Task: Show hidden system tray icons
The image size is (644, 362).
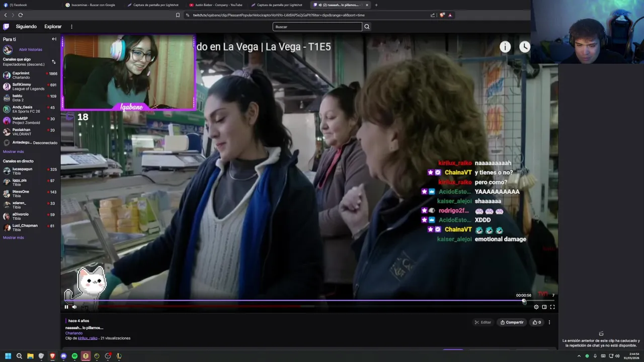Action: pos(579,356)
